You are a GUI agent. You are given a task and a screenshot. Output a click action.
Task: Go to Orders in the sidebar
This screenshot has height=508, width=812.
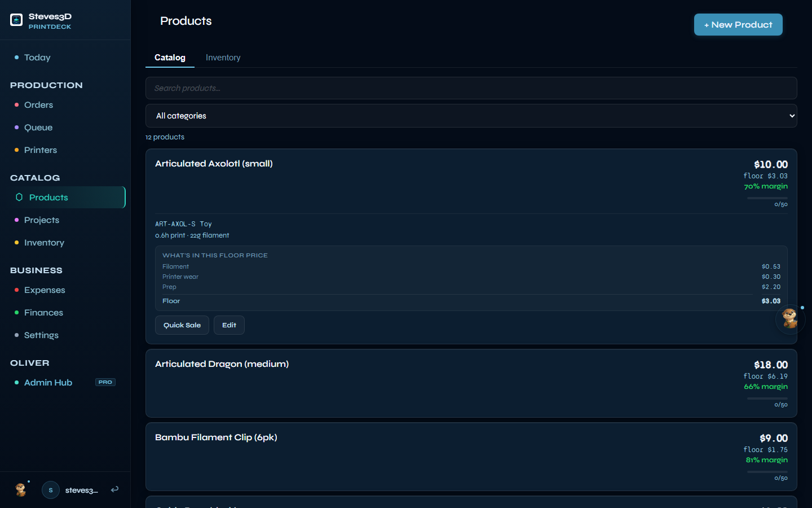point(38,105)
